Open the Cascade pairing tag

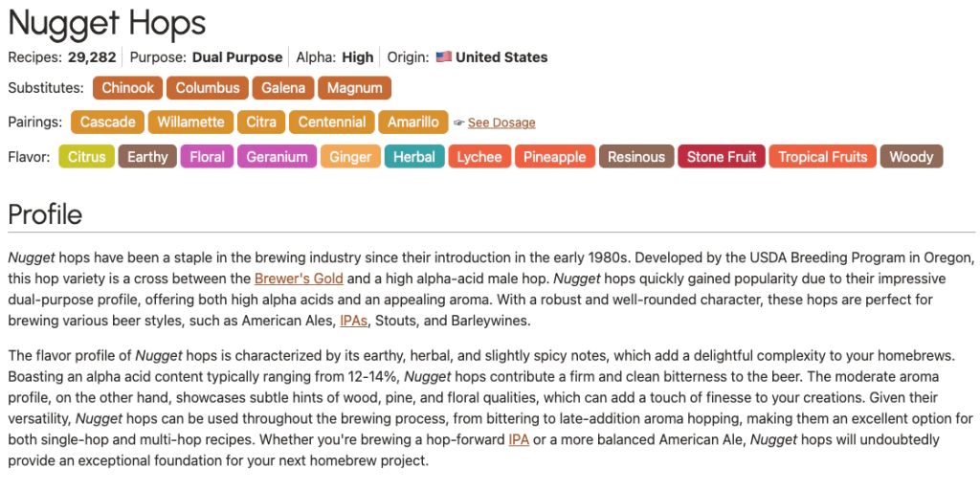pyautogui.click(x=107, y=122)
